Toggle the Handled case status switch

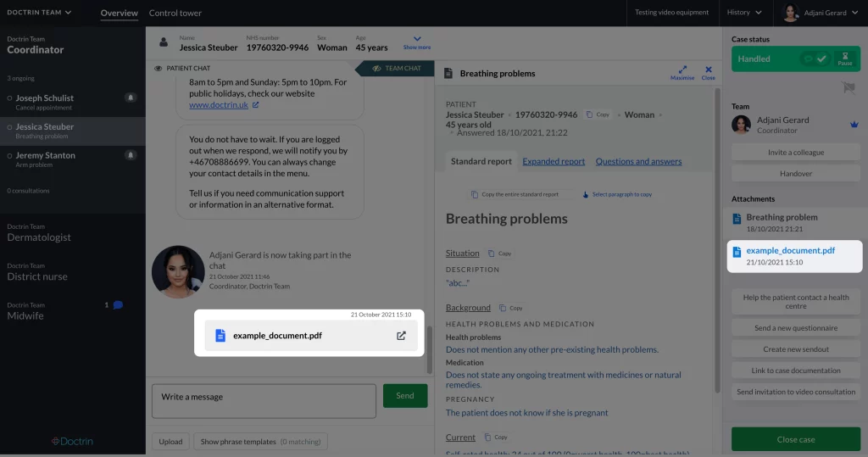click(x=815, y=59)
